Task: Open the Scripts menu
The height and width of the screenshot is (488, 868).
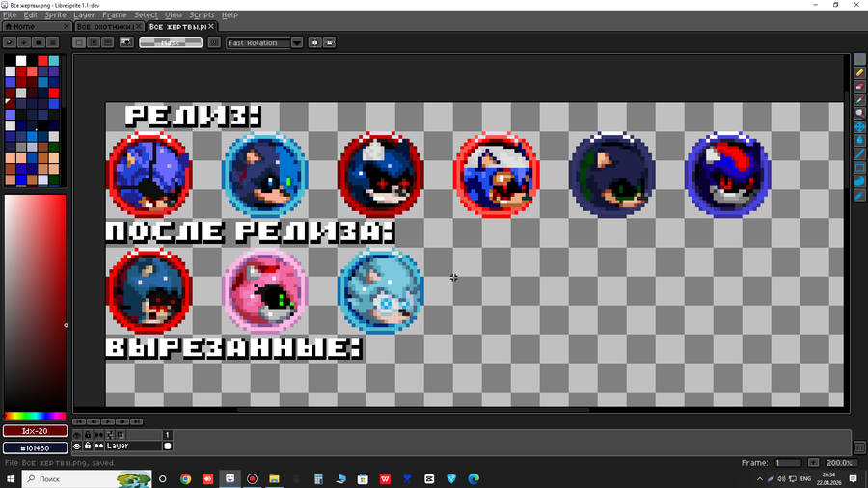Action: click(203, 14)
